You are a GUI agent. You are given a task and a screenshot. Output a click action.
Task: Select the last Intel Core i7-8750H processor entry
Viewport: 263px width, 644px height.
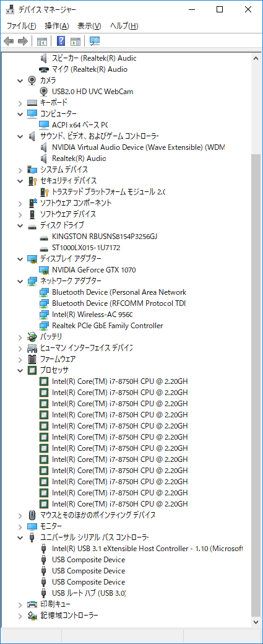pos(120,504)
